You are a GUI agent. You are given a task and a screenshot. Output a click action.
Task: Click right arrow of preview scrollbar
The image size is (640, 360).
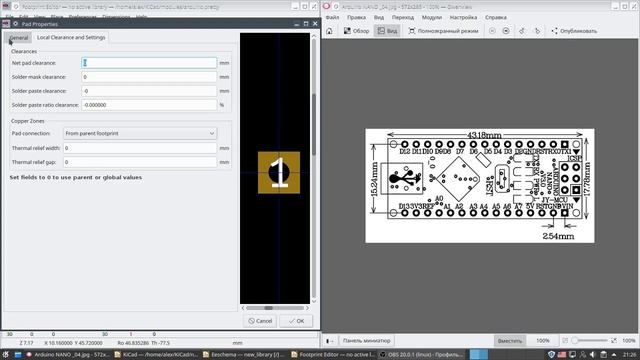(307, 308)
